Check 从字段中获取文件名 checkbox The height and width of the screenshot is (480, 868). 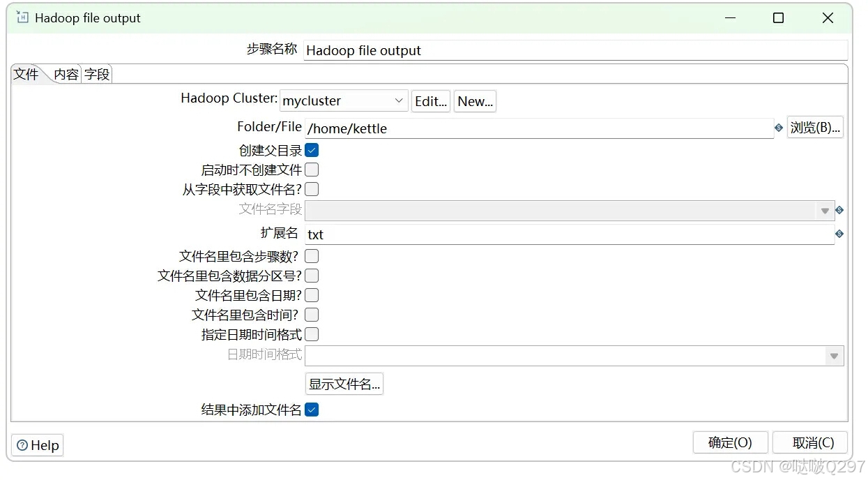click(x=312, y=188)
